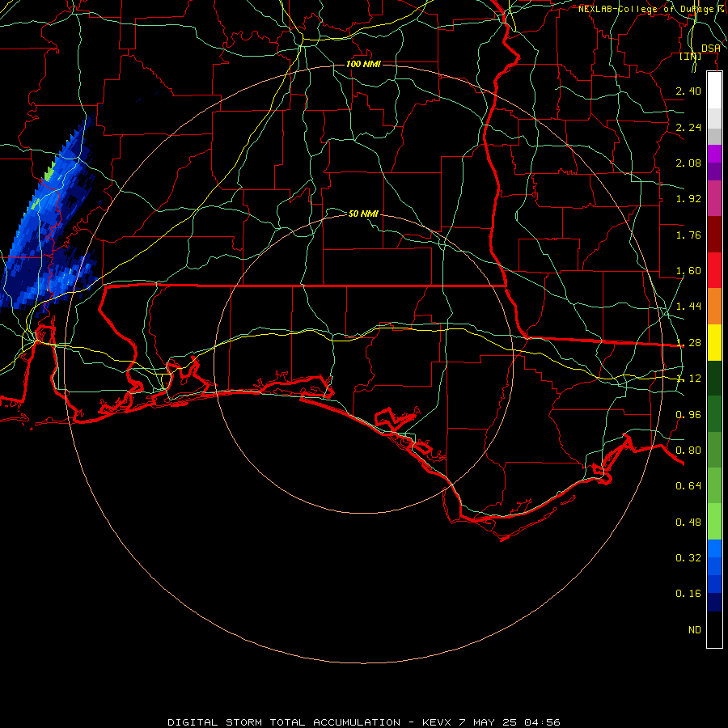Click the NEXLAB-College of DuPage label
Viewport: 728px width, 728px height.
pos(648,9)
